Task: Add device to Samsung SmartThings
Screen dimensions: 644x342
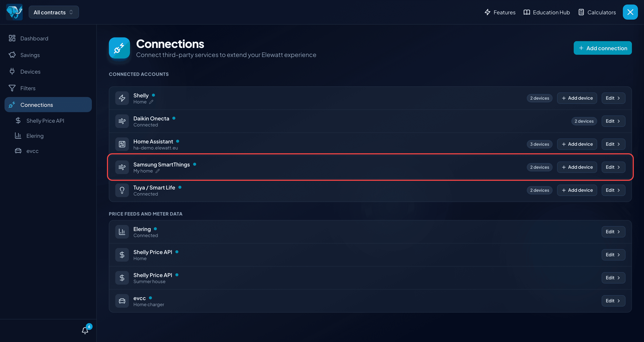Action: tap(577, 167)
